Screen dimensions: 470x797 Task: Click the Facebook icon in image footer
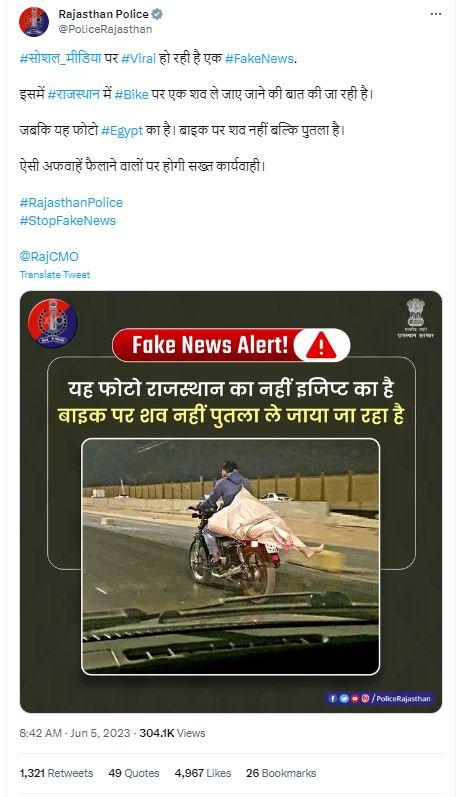pos(333,698)
